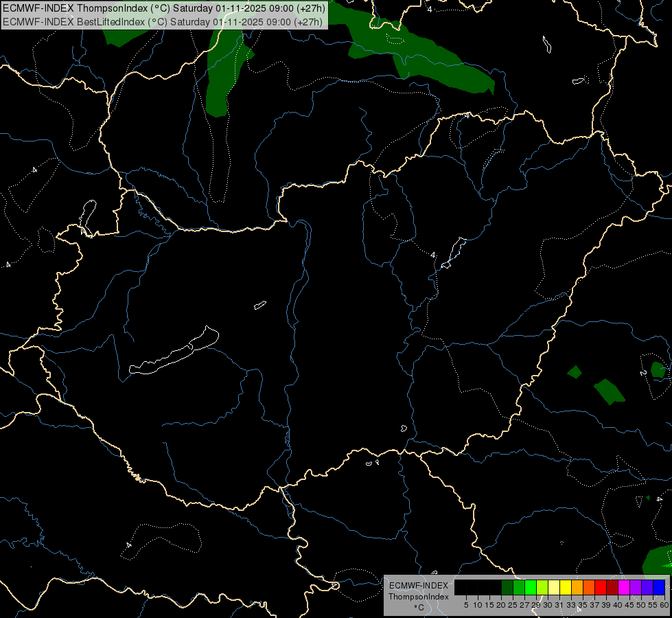The height and width of the screenshot is (618, 672).
Task: Select the bright green 27–29 legend swatch
Action: click(x=531, y=587)
